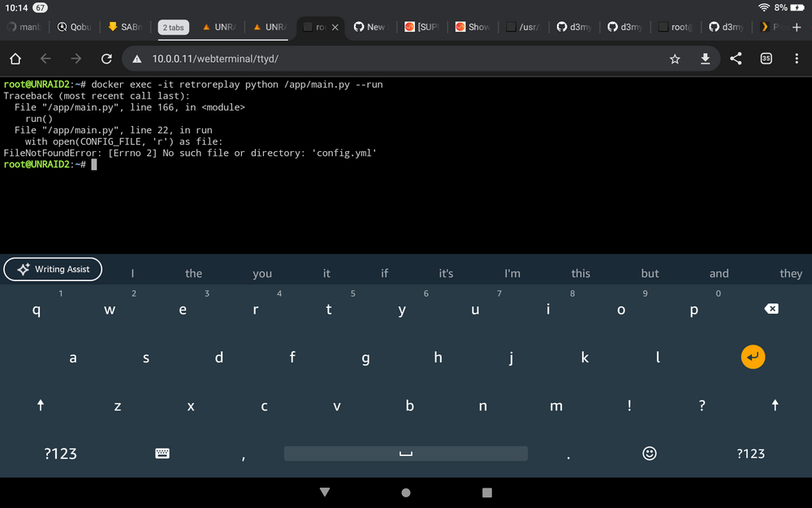Image resolution: width=812 pixels, height=508 pixels.
Task: Expand the 2 tabs group
Action: click(173, 28)
